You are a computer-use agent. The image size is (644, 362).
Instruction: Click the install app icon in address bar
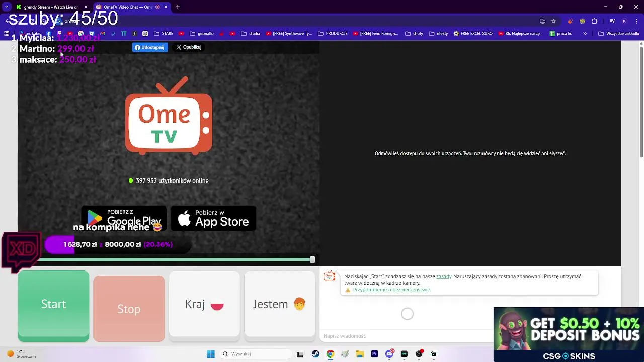(x=542, y=21)
